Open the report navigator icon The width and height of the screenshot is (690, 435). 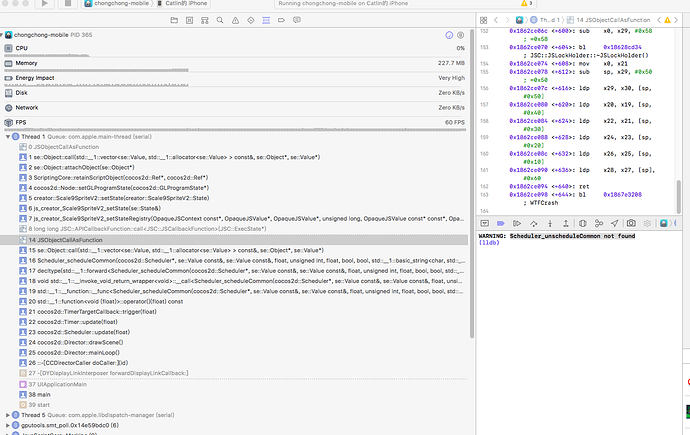click(297, 20)
